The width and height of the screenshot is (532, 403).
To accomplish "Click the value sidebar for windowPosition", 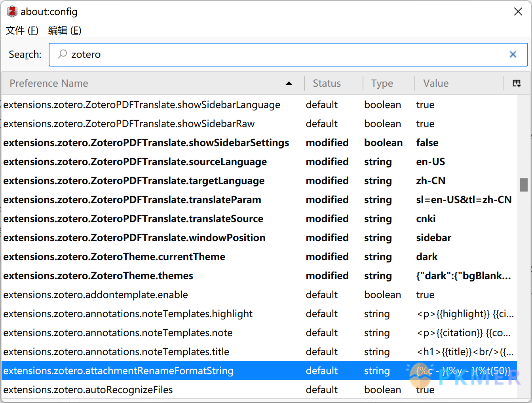I will 433,238.
